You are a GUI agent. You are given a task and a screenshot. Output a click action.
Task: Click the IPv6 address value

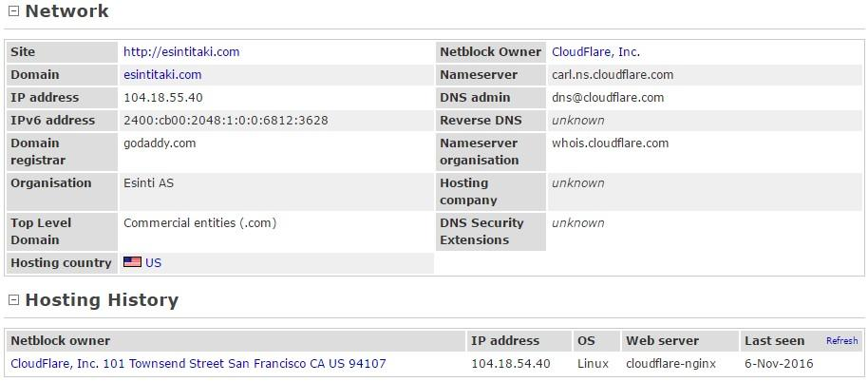(x=226, y=121)
